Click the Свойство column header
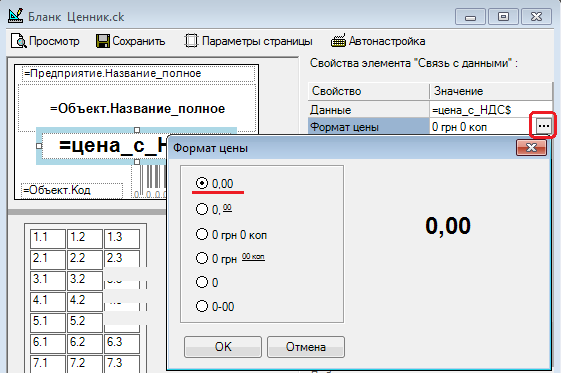 coord(369,91)
